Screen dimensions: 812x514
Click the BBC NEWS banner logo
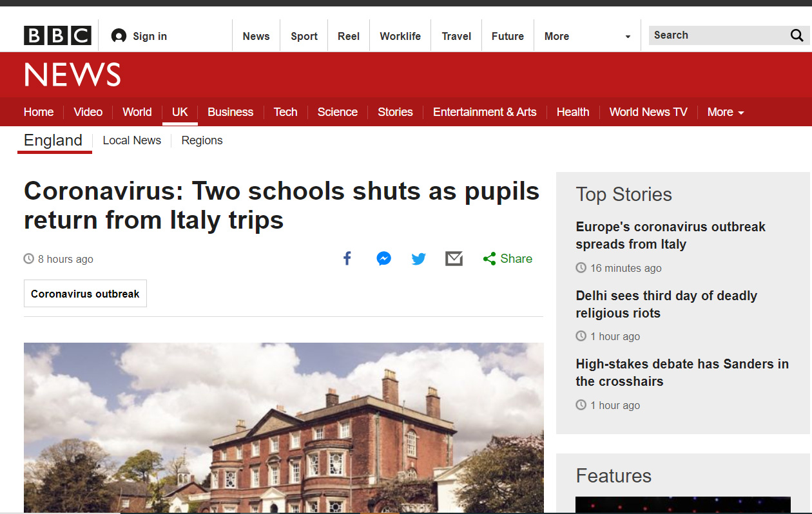pyautogui.click(x=72, y=75)
